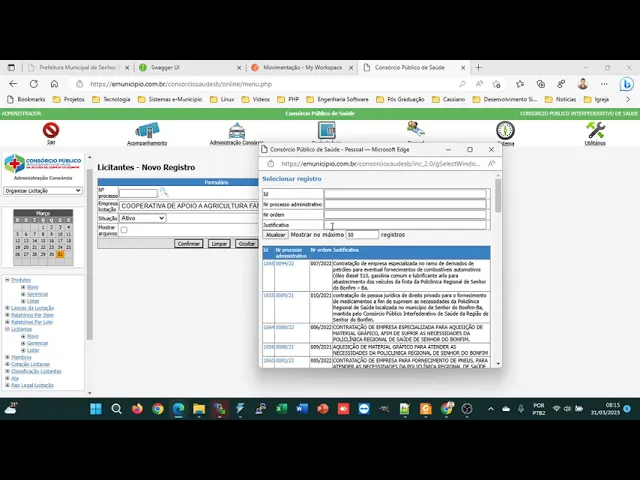The width and height of the screenshot is (640, 480).
Task: Click the Atualizar button in the popup
Action: [x=275, y=235]
